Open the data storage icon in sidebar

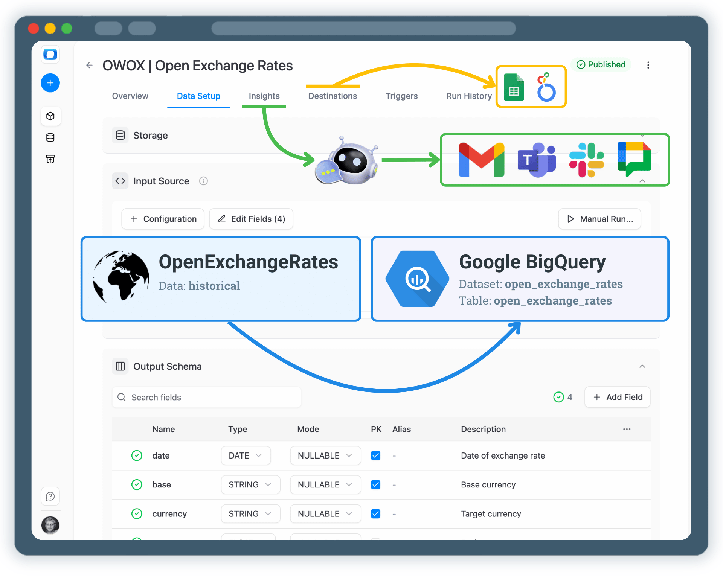(50, 137)
